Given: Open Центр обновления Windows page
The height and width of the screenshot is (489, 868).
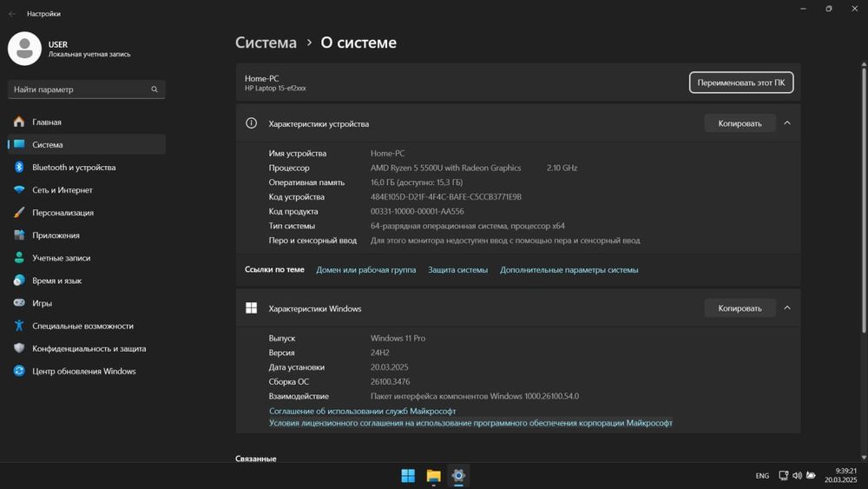Looking at the screenshot, I should [x=86, y=372].
